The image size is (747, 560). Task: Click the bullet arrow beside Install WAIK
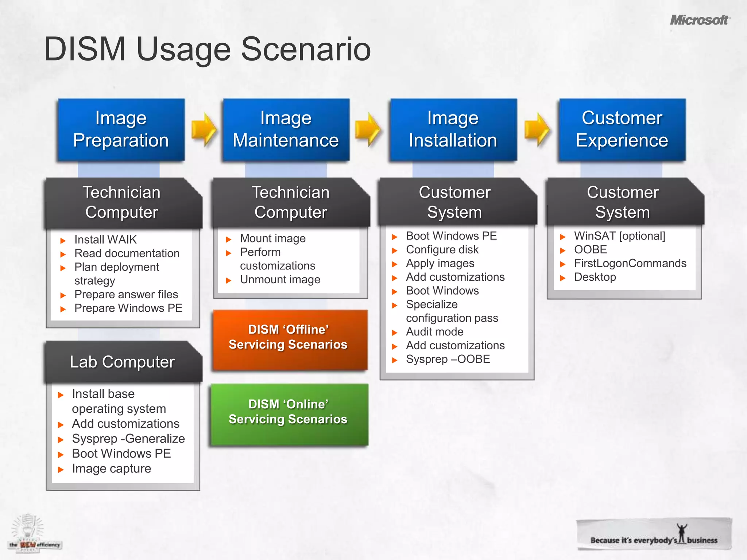pos(63,241)
